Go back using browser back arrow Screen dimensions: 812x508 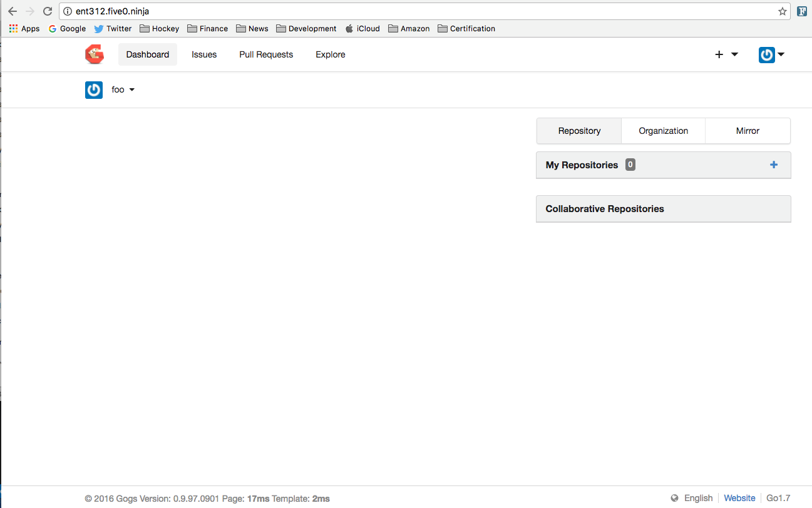(13, 11)
